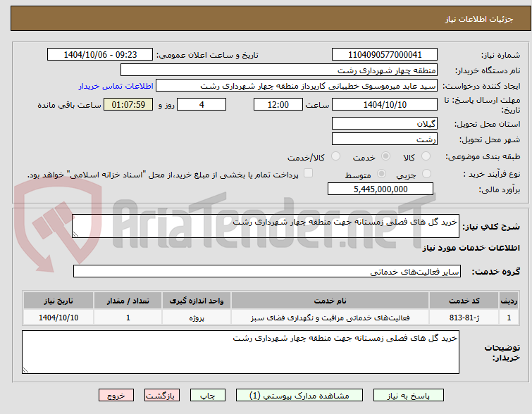The height and width of the screenshot is (414, 532).
Task: Click the remaining days field showing 4
Action: pyautogui.click(x=202, y=104)
